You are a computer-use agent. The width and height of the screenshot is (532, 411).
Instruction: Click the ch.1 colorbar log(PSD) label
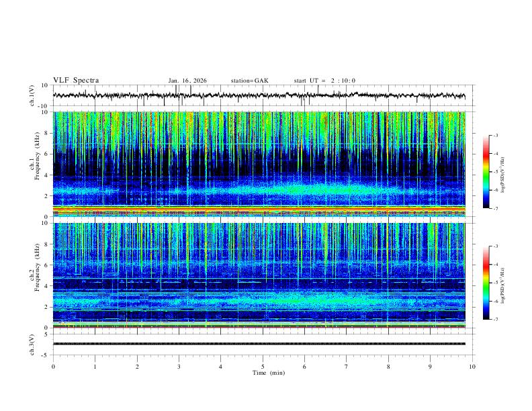point(502,175)
